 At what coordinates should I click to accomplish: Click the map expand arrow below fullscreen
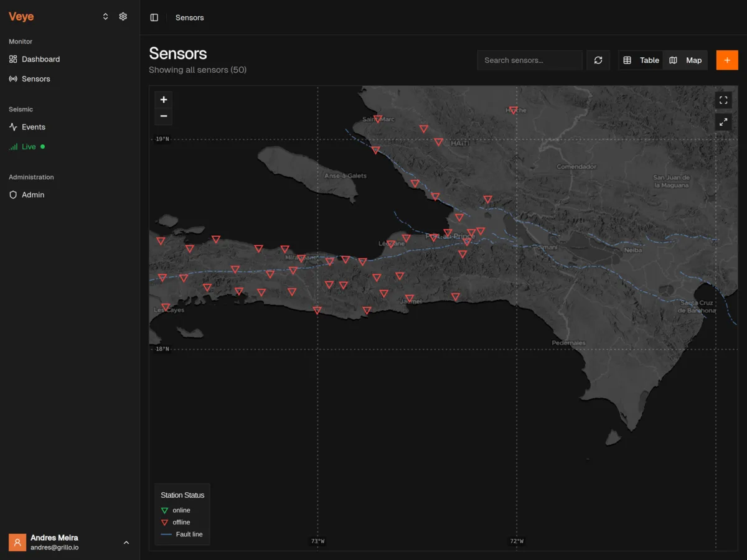(723, 122)
